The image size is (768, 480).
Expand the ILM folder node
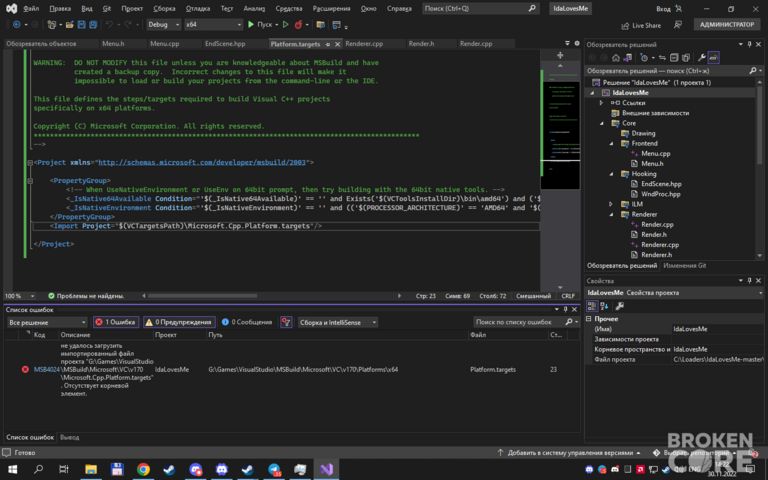pos(611,204)
